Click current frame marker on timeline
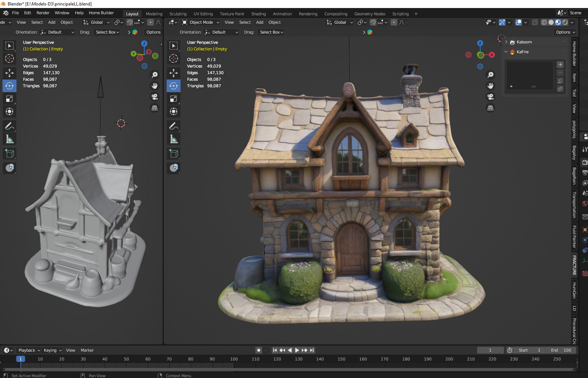Viewport: 588px width, 378px height. [20, 359]
